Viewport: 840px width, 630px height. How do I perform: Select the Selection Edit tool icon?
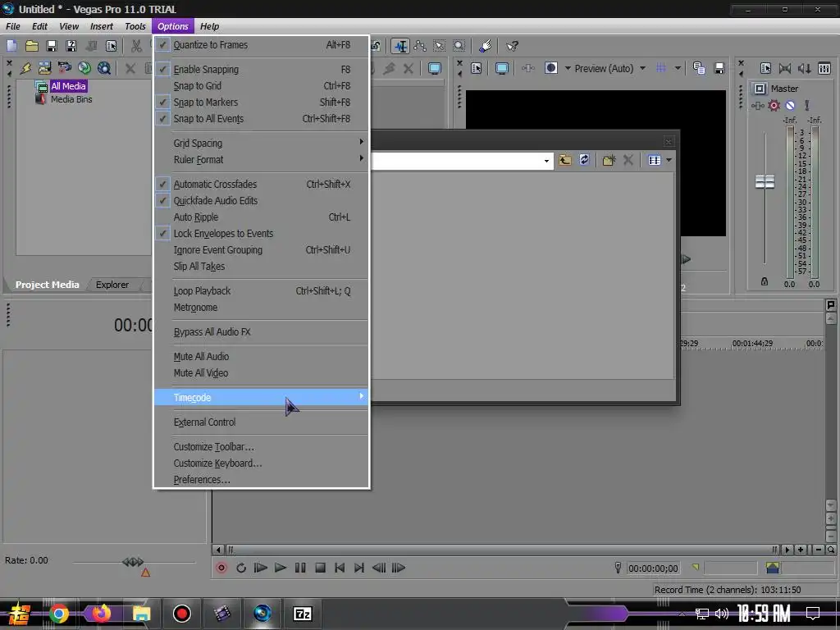tap(440, 46)
